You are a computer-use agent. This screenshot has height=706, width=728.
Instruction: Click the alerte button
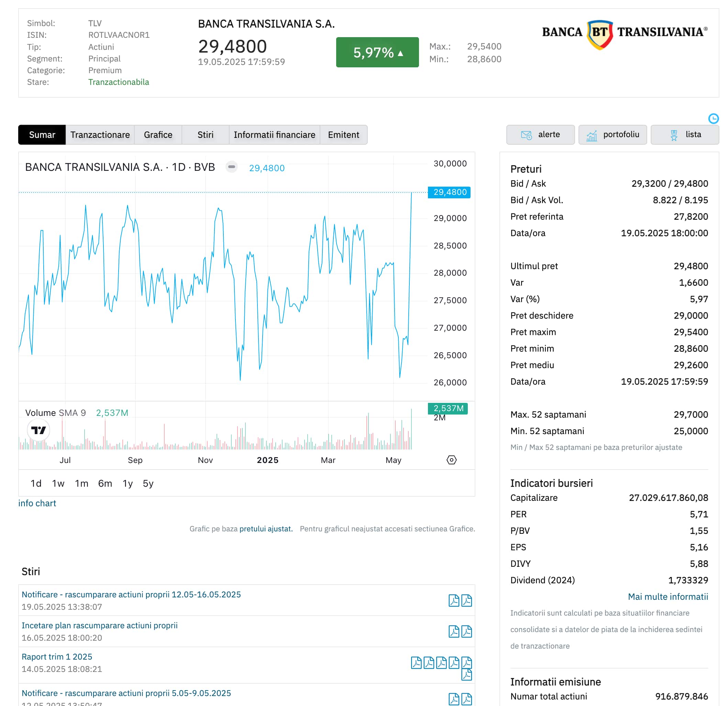click(x=540, y=134)
